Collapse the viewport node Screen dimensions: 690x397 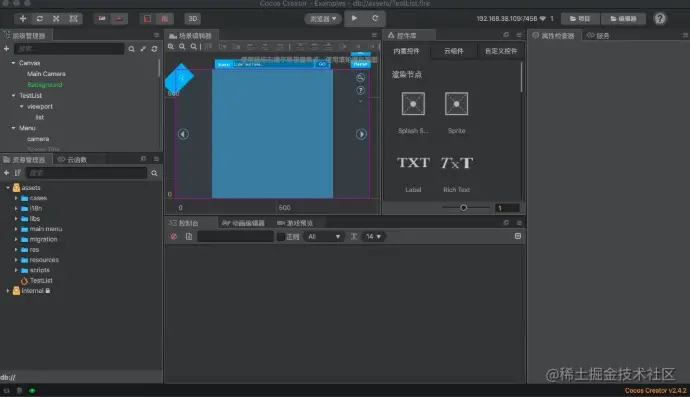click(22, 107)
